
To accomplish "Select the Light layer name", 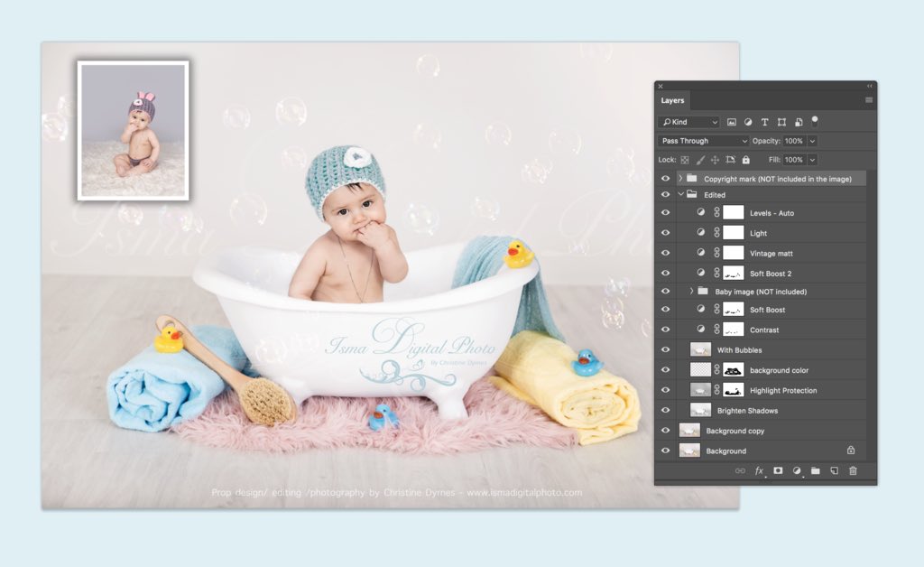I will (x=758, y=234).
